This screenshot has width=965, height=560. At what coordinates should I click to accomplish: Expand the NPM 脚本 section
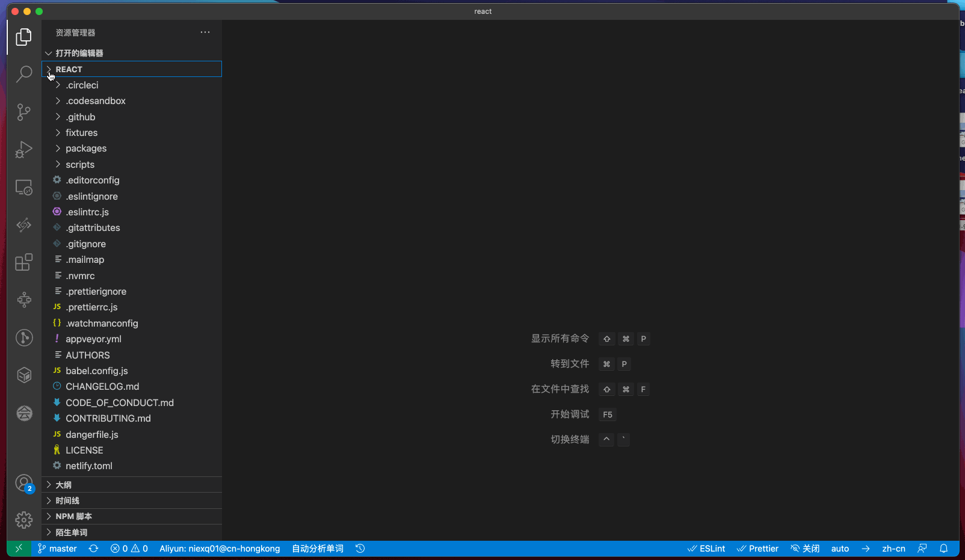coord(132,517)
